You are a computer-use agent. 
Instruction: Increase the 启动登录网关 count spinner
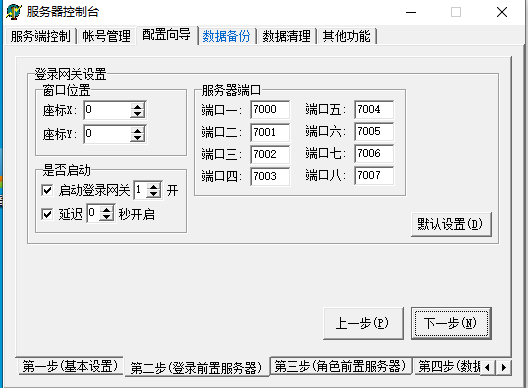tap(154, 187)
